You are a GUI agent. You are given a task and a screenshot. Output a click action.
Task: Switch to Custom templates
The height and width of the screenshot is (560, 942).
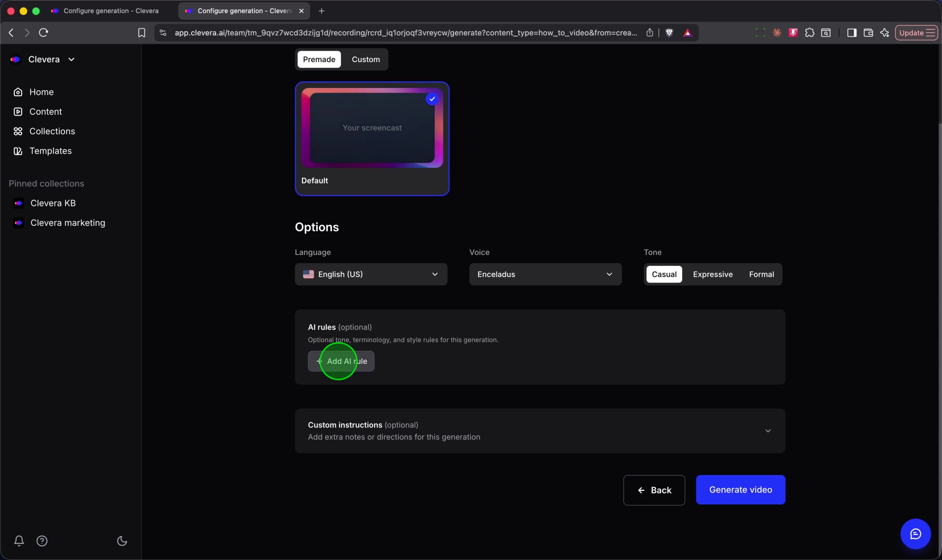(x=366, y=60)
